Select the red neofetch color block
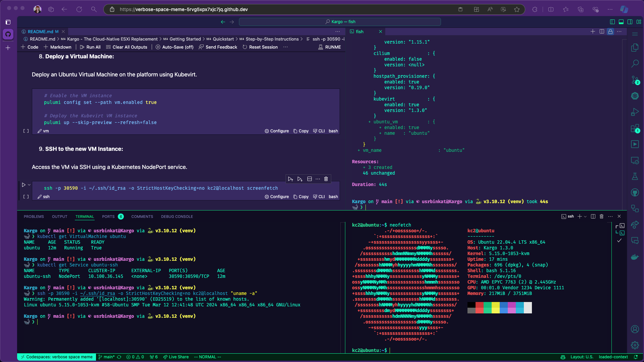Screen dimensions: 644x362 (x=479, y=308)
